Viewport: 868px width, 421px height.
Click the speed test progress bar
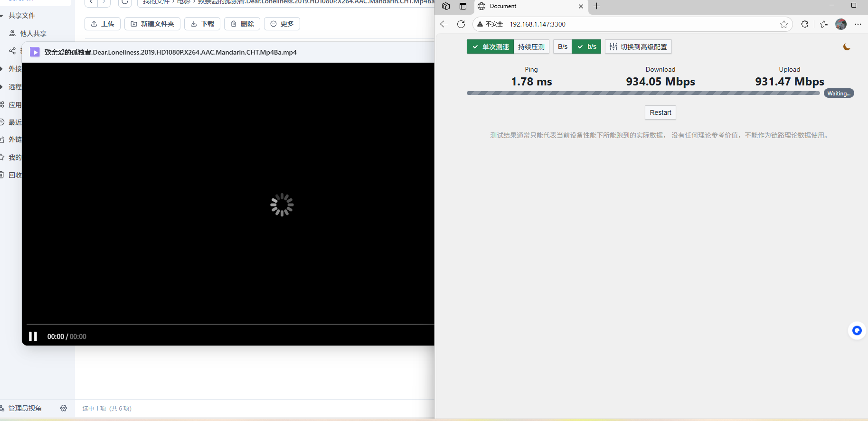[643, 93]
